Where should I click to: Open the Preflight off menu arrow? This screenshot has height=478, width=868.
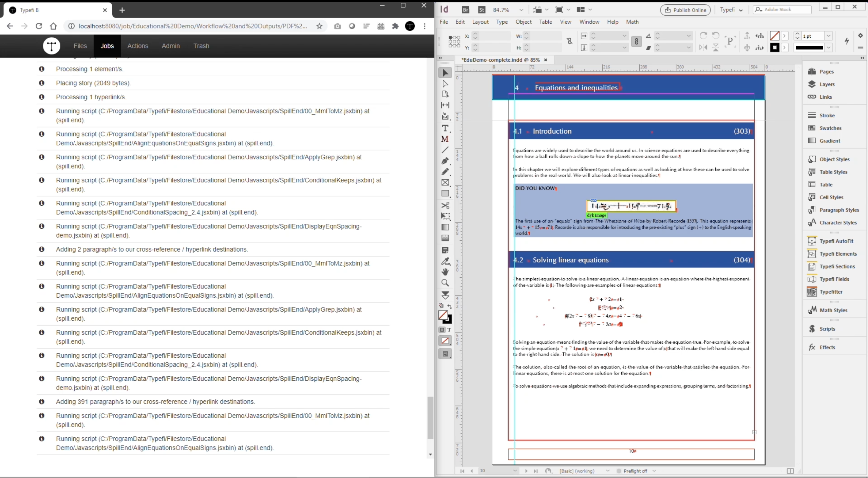654,471
